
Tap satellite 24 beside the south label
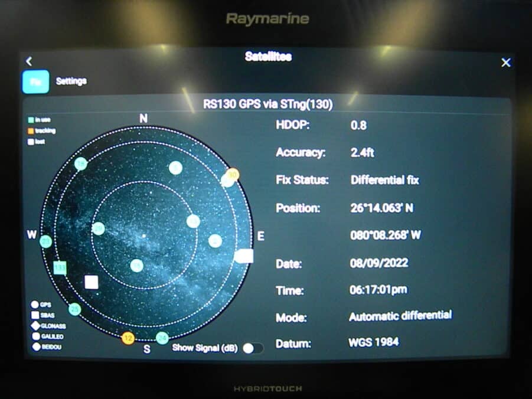tap(162, 338)
